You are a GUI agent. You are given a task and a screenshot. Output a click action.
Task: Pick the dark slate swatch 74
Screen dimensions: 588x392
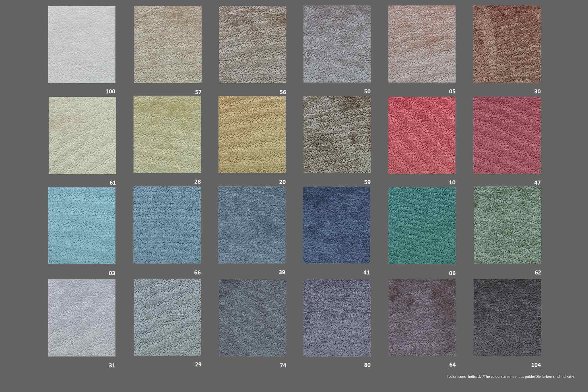click(x=252, y=318)
